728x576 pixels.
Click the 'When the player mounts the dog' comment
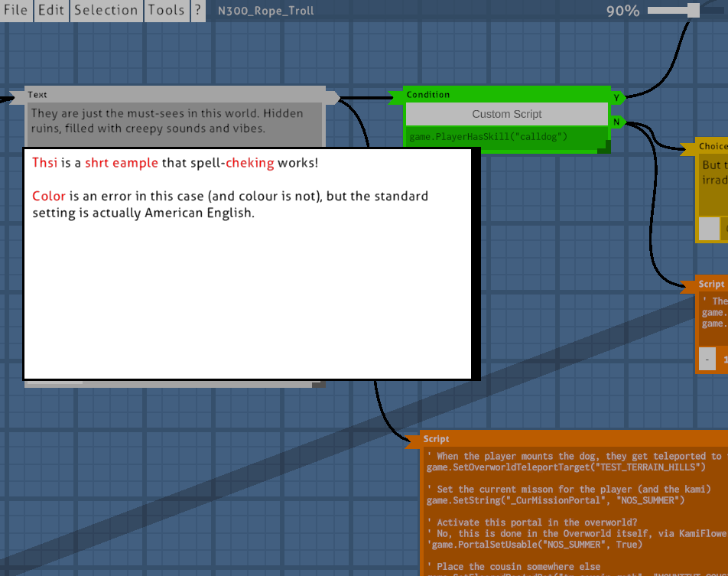pyautogui.click(x=576, y=456)
